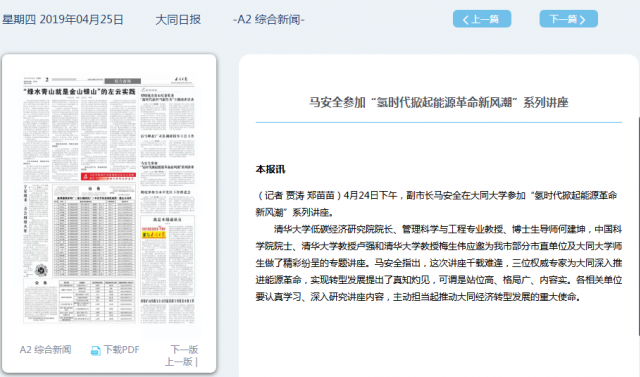Screen dimensions: 640x377
Task: Open the 下载PDF link
Action: click(x=121, y=350)
